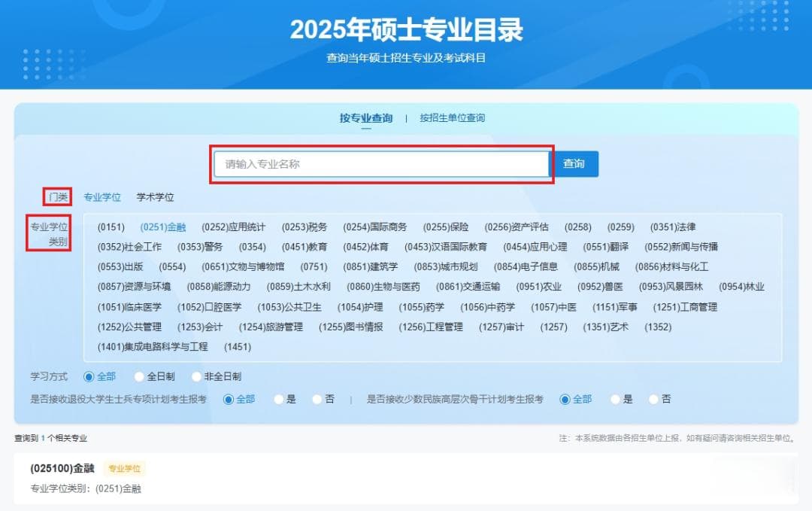
Task: Select 是 for 退役大学生士兵专项计划
Action: pyautogui.click(x=285, y=399)
